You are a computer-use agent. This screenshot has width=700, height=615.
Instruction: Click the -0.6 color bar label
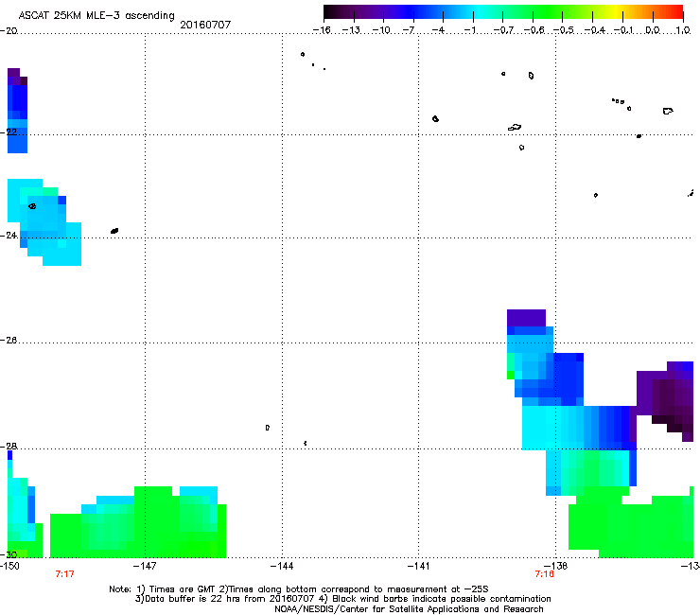coord(534,30)
